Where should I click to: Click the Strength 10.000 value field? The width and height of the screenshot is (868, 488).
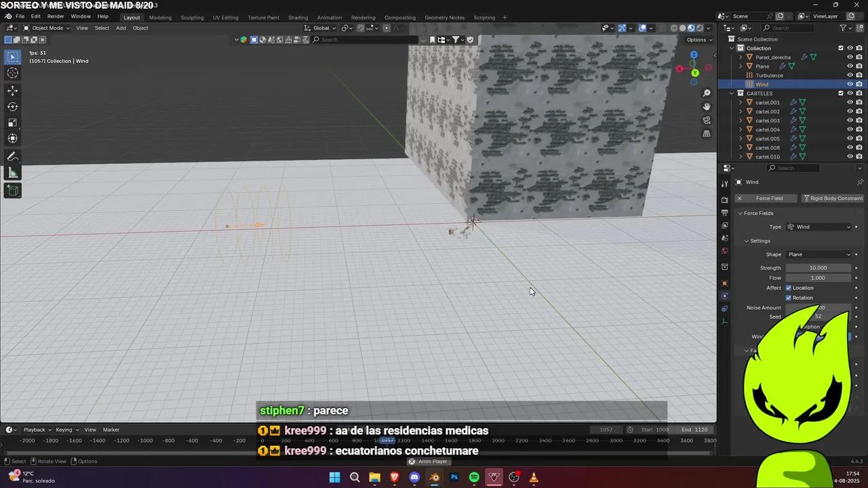[818, 268]
